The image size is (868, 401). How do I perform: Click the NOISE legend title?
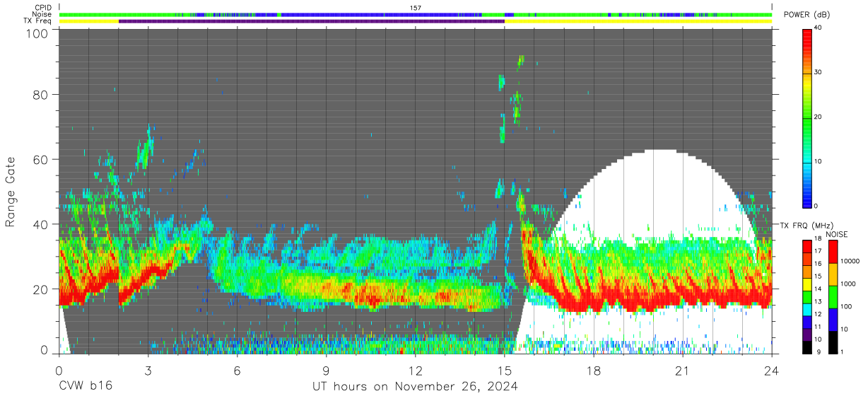point(838,234)
